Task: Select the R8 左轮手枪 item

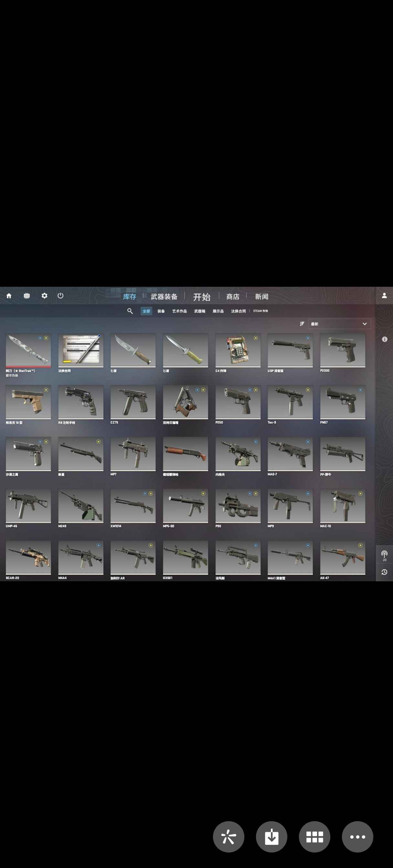Action: pyautogui.click(x=80, y=405)
